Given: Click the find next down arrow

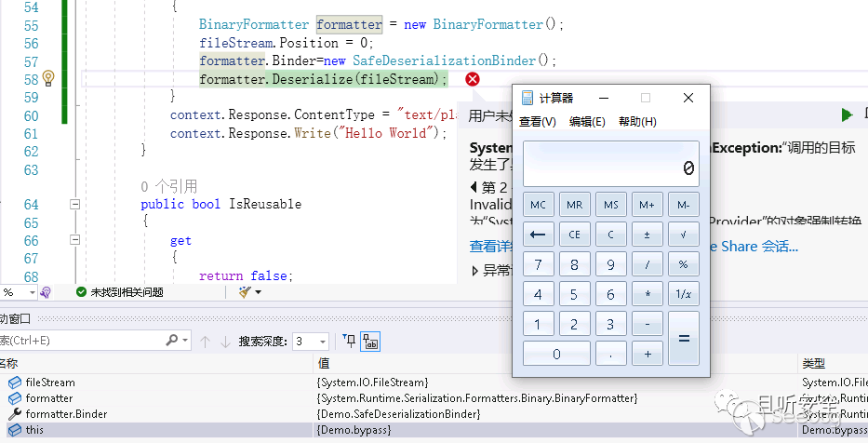Looking at the screenshot, I should (x=225, y=342).
